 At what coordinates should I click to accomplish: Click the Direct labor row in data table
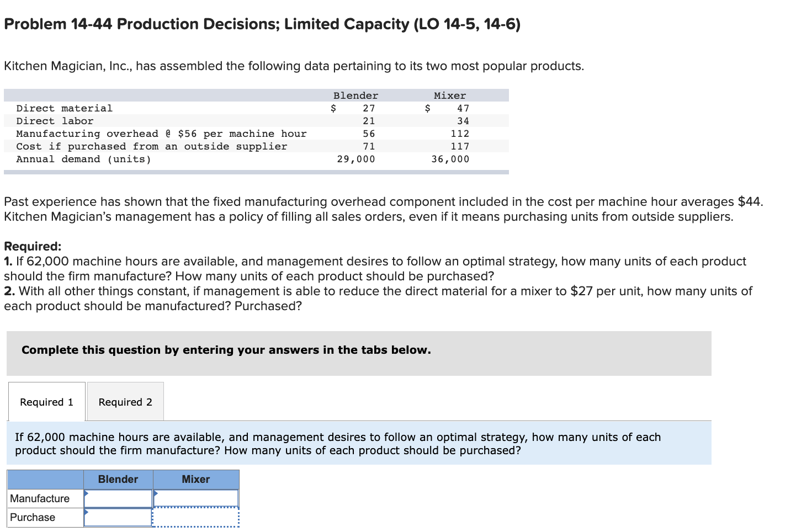click(x=55, y=120)
